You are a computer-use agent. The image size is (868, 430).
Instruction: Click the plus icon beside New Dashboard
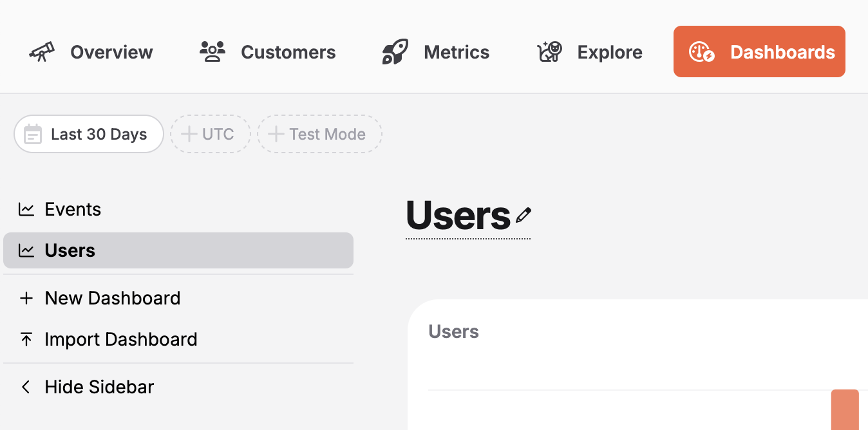point(26,298)
